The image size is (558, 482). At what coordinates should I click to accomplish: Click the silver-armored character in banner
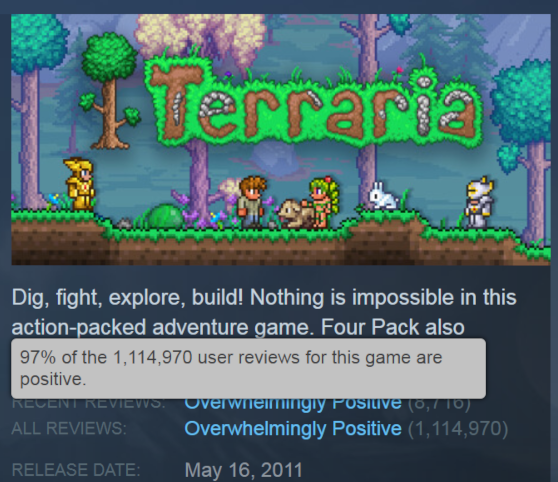[480, 202]
